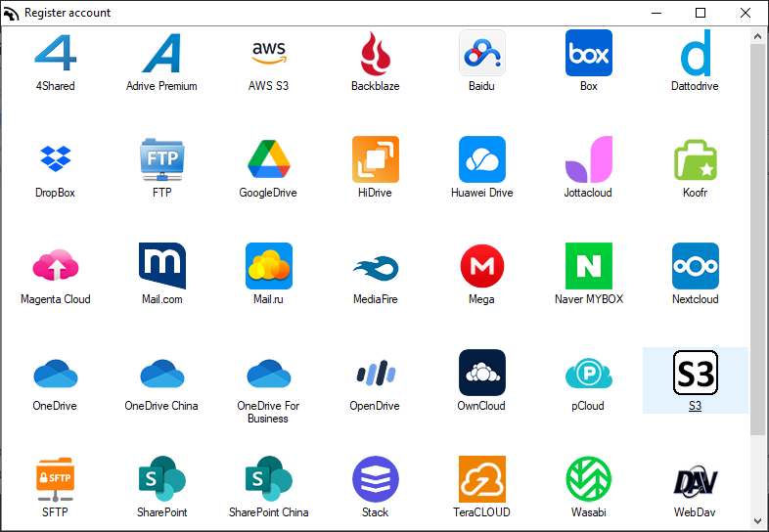Maximize the Register account window

pyautogui.click(x=701, y=13)
